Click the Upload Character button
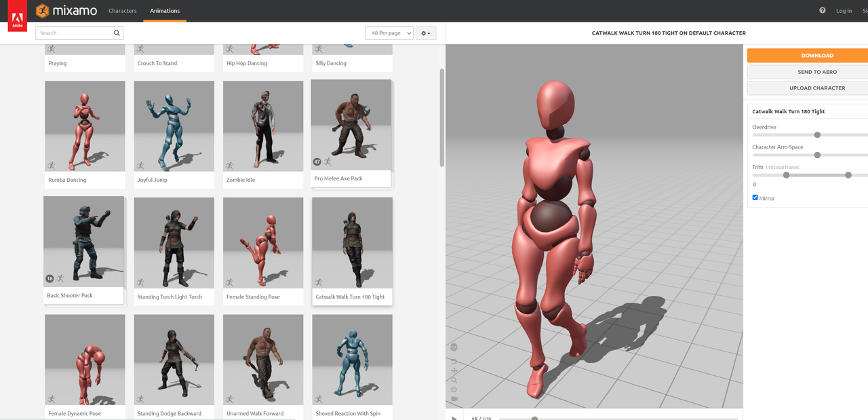 click(x=816, y=88)
